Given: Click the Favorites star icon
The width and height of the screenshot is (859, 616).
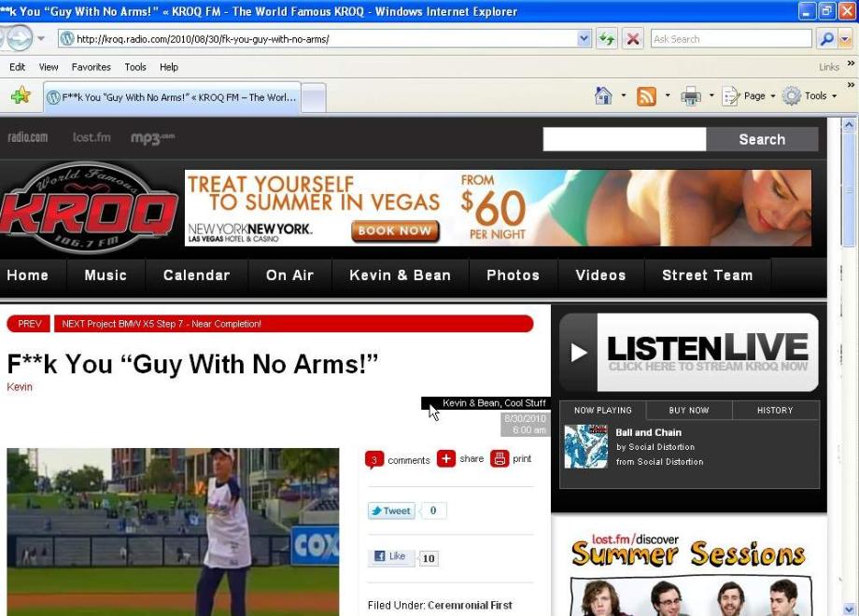Looking at the screenshot, I should coord(21,96).
